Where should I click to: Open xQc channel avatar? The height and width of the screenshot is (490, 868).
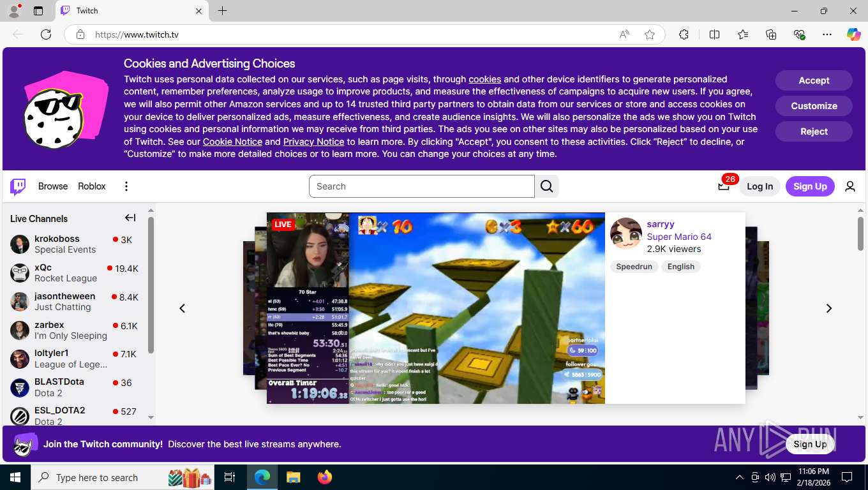tap(20, 273)
